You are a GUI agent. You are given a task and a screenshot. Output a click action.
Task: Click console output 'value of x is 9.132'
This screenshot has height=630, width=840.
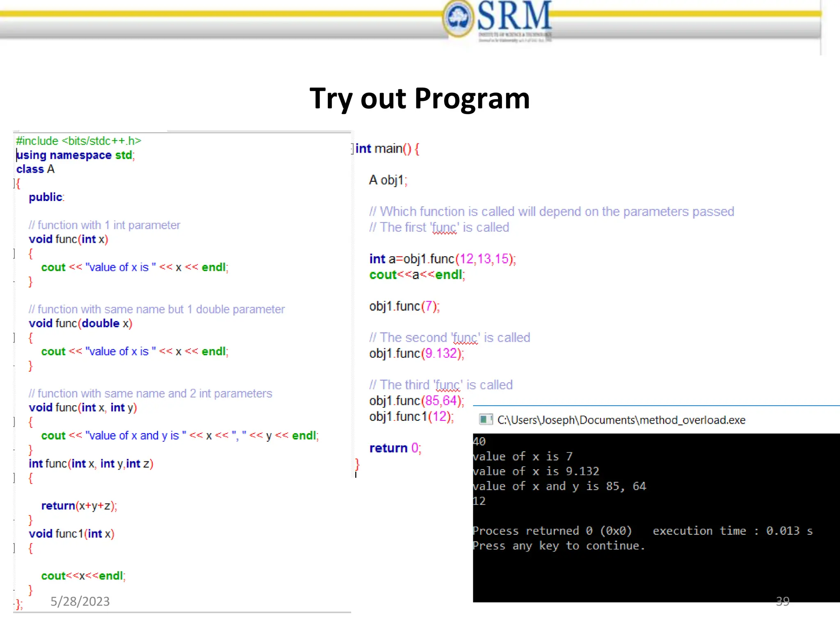click(x=536, y=471)
